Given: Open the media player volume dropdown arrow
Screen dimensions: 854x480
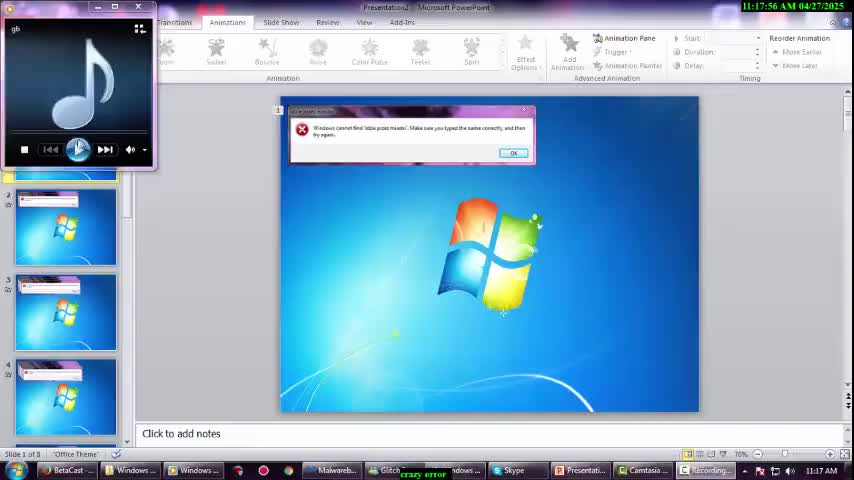Looking at the screenshot, I should coord(145,150).
